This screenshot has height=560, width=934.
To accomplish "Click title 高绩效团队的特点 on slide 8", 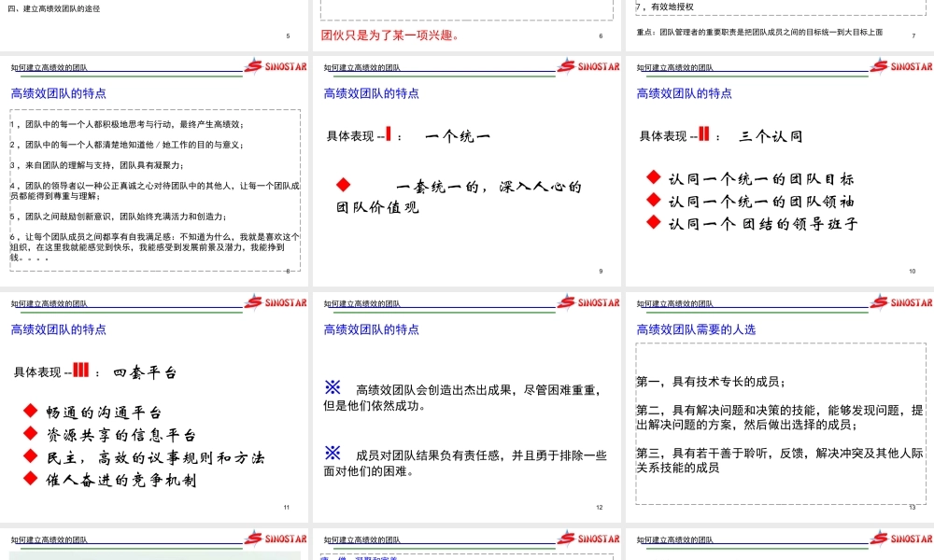I will 58,93.
